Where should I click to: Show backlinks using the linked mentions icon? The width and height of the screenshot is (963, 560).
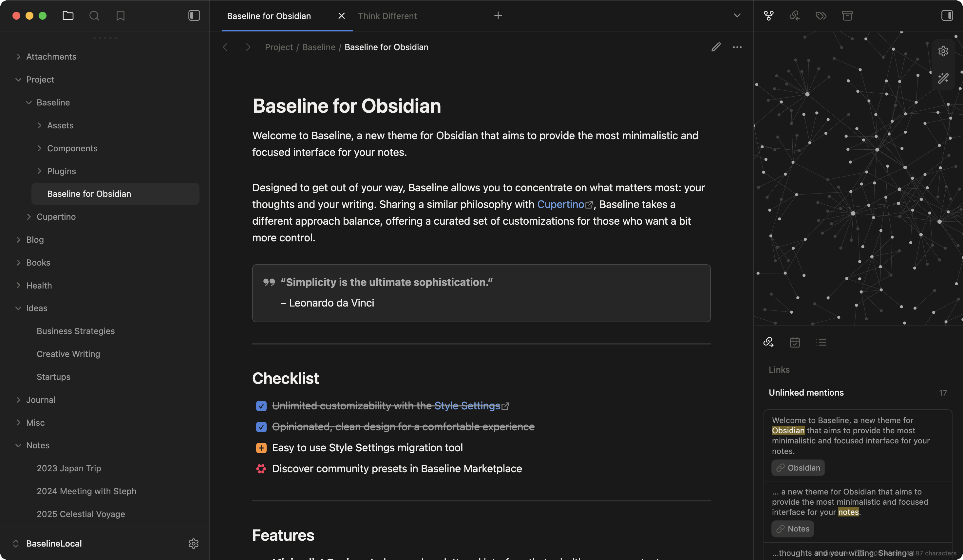(795, 16)
